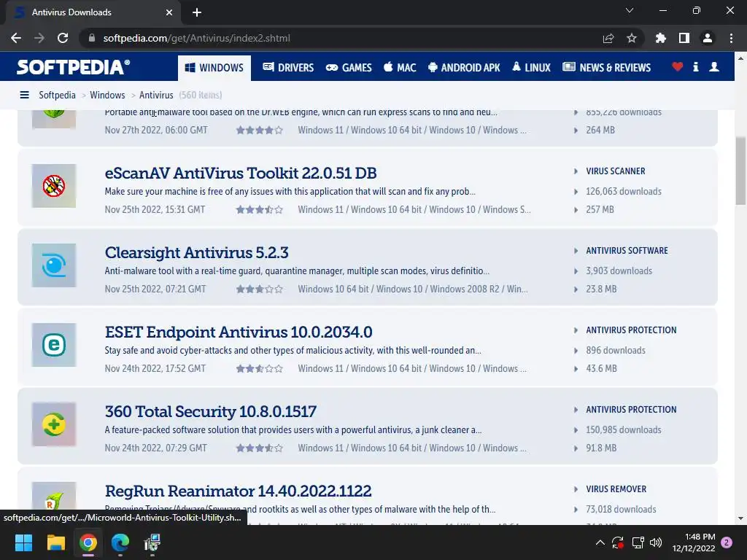This screenshot has width=747, height=560.
Task: Switch to the Mac section
Action: 400,68
